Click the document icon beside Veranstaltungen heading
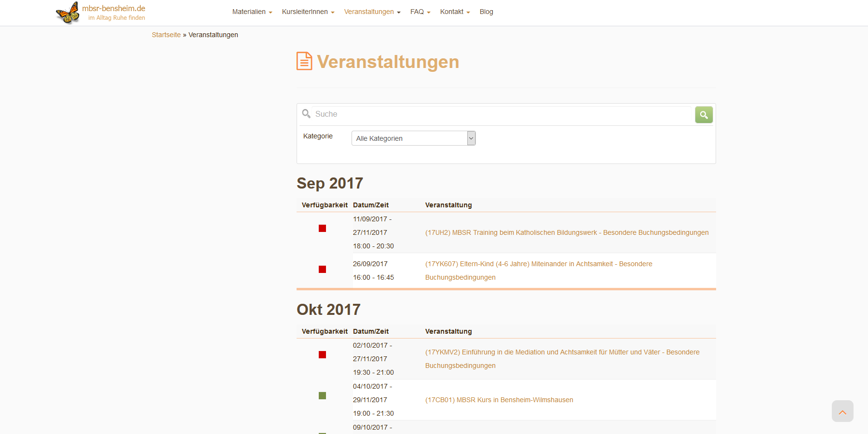Image resolution: width=868 pixels, height=434 pixels. (x=304, y=61)
